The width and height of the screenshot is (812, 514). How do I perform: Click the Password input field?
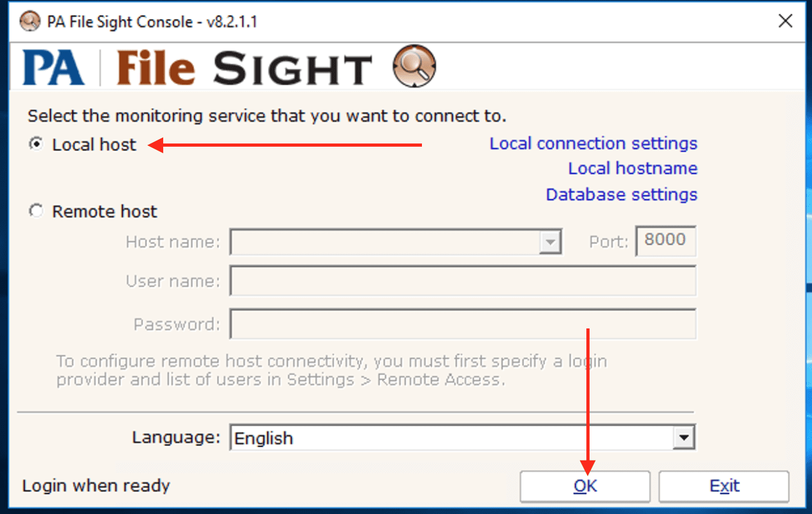point(462,324)
